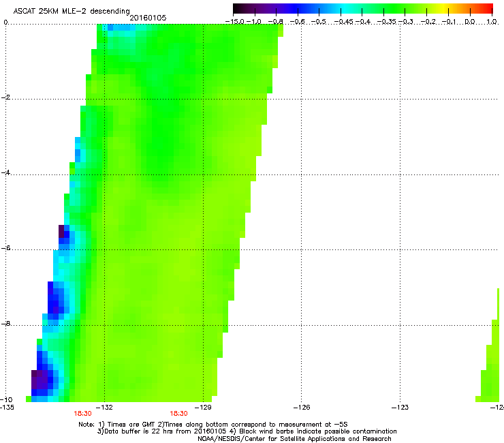Image resolution: width=504 pixels, height=443 pixels.
Task: Click the NOAA/NESDIS credit line
Action: pos(294,438)
